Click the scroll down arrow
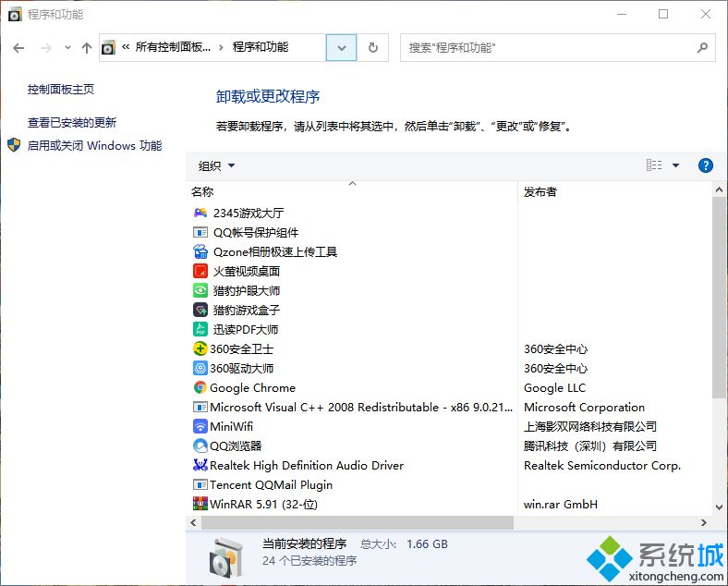The width and height of the screenshot is (728, 586). pos(719,507)
